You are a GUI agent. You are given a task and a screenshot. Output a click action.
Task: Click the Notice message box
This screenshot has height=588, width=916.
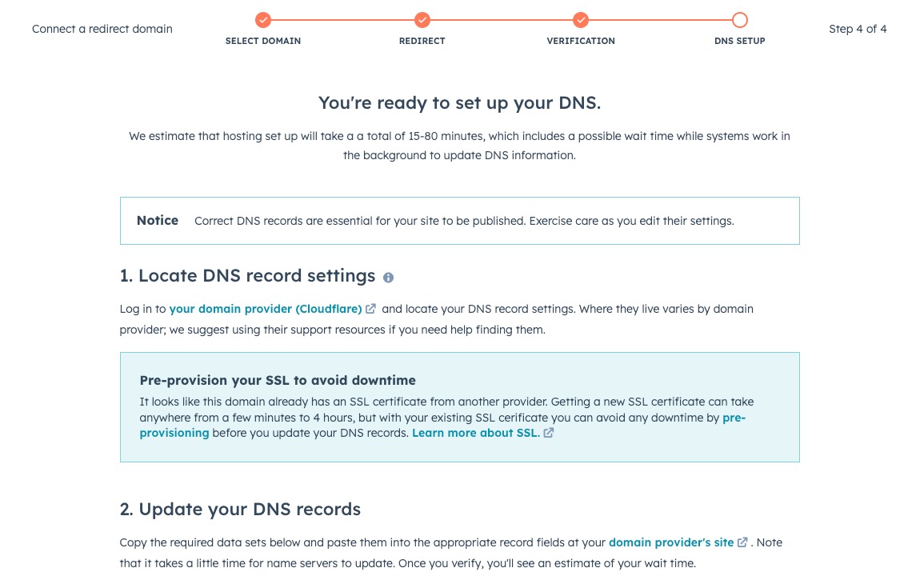click(x=459, y=221)
